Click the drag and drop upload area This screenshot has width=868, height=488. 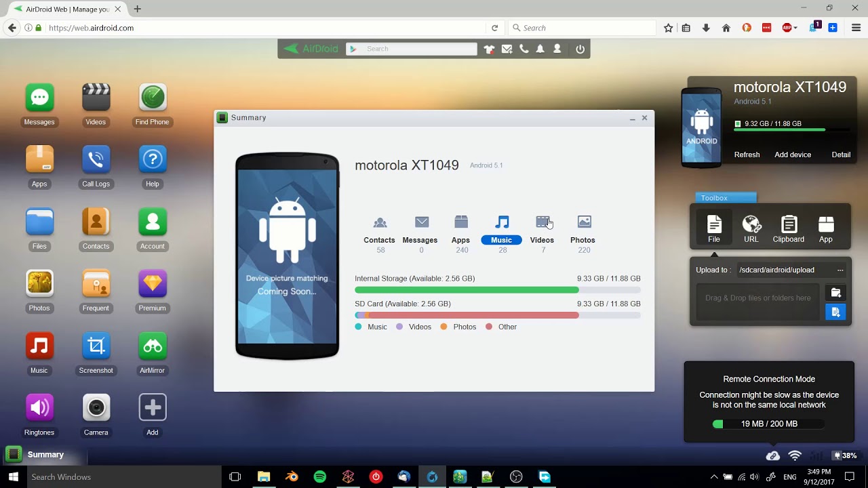click(x=758, y=302)
